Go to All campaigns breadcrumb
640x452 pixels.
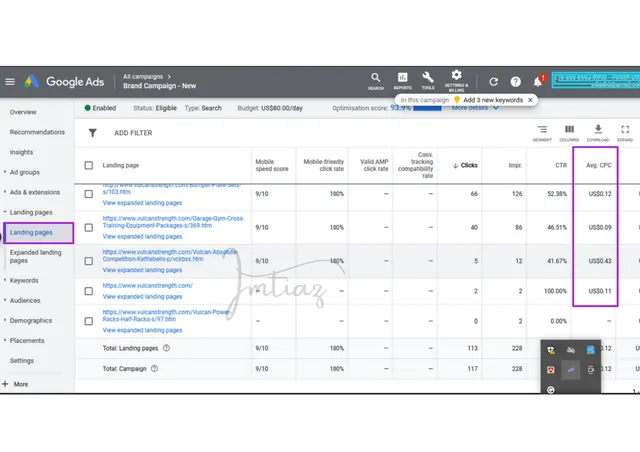pyautogui.click(x=143, y=76)
